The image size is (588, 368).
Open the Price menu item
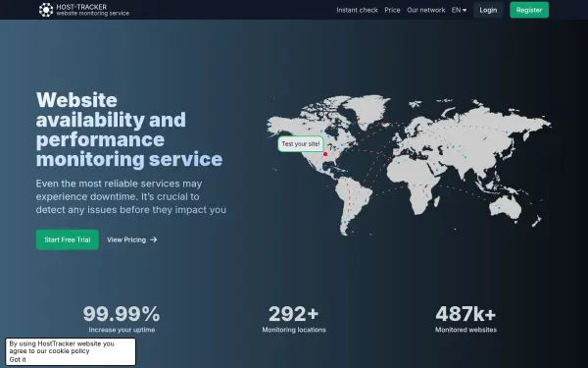(x=392, y=10)
